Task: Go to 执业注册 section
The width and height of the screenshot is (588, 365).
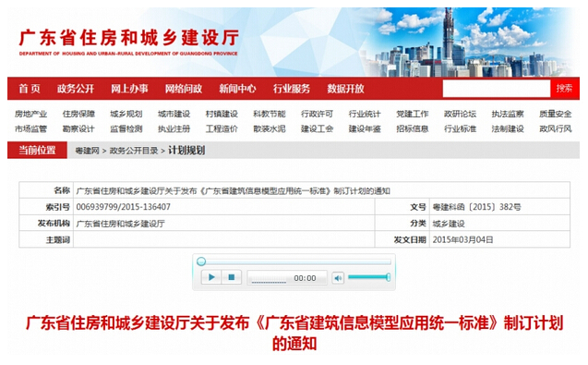Action: (x=174, y=128)
